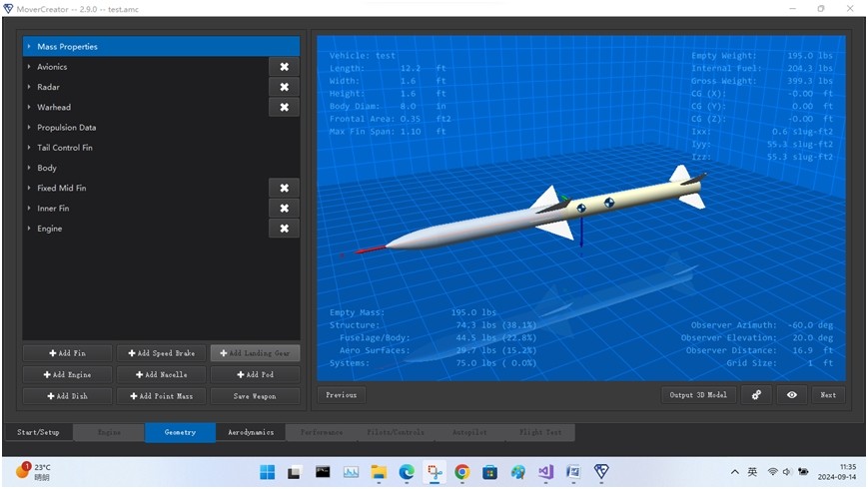Click the forward CG marker on the rocket
The image size is (868, 489).
tap(581, 208)
